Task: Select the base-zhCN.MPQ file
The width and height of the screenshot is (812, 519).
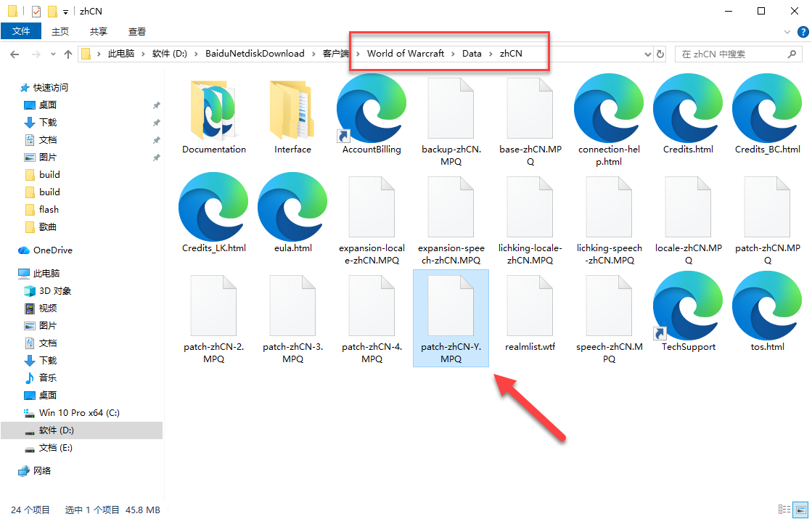Action: click(530, 122)
